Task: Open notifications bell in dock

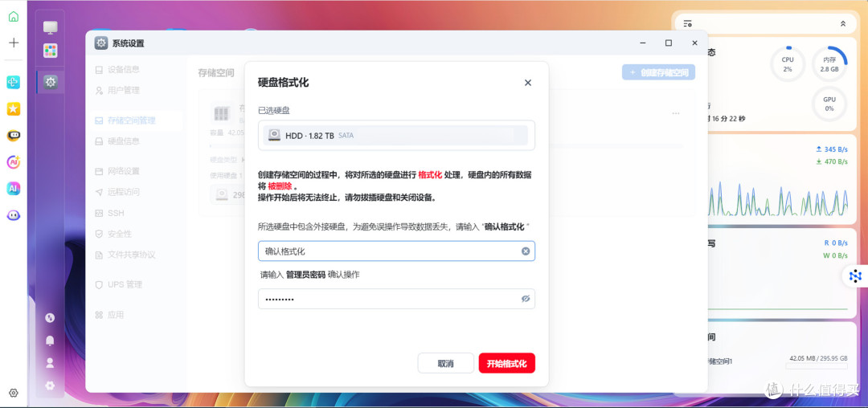Action: pyautogui.click(x=50, y=341)
